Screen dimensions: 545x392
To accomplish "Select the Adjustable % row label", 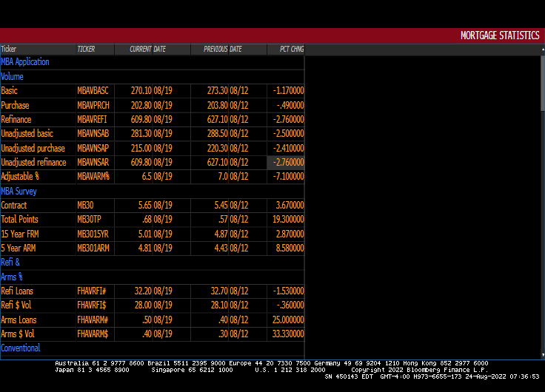I will (x=20, y=177).
